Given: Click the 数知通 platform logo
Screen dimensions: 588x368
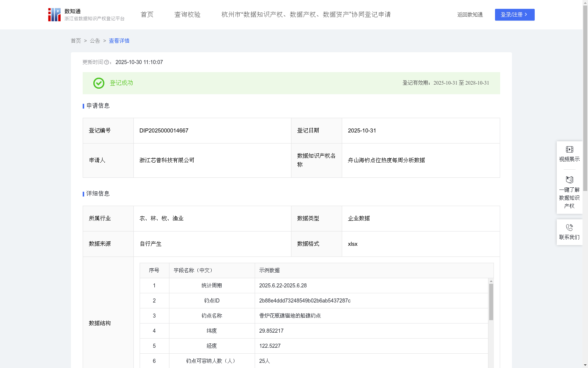Looking at the screenshot, I should pyautogui.click(x=86, y=15).
